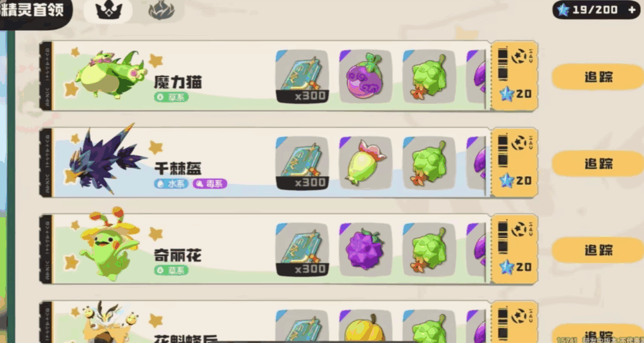Click the 魔力猫 green cat sprite
Screen dimensions: 644x343
click(x=111, y=75)
